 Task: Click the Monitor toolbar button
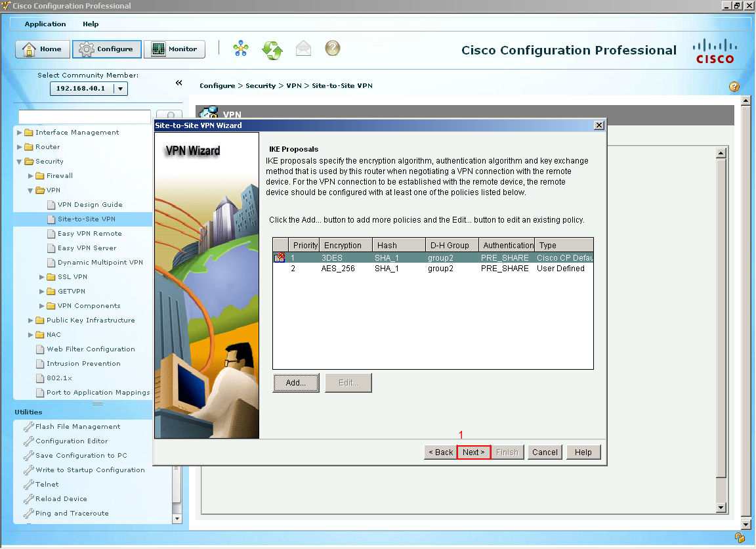tap(175, 49)
